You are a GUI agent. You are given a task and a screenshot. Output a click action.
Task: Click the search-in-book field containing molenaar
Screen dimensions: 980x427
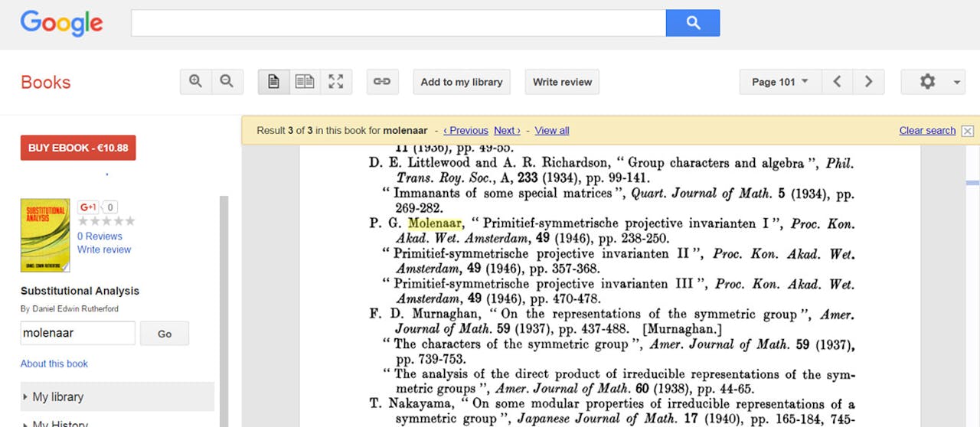77,334
